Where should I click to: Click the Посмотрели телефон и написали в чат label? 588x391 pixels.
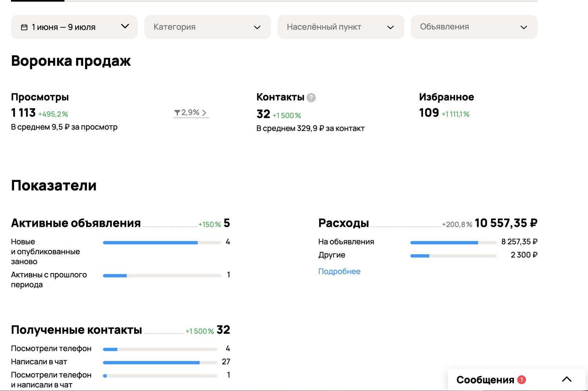51,380
